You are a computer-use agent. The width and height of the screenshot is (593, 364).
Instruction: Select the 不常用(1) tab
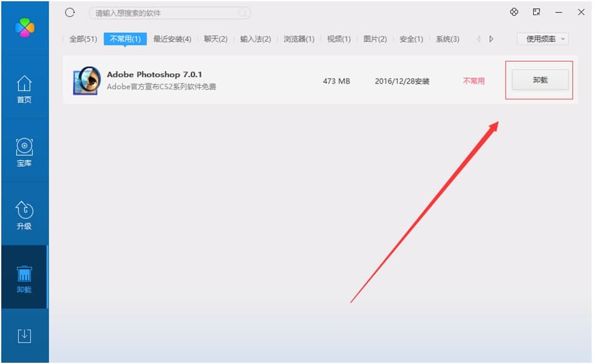coord(125,39)
